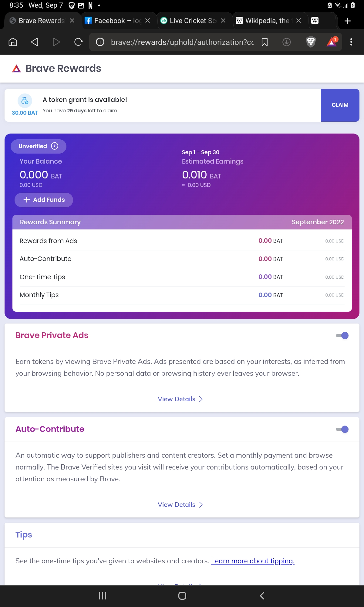Open the bookmark icon in the address bar
Screen dimensions: 364x607
click(265, 42)
